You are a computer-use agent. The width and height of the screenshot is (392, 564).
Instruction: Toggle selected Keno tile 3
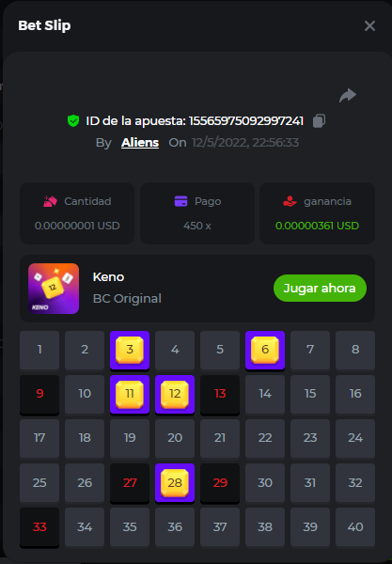pyautogui.click(x=130, y=350)
